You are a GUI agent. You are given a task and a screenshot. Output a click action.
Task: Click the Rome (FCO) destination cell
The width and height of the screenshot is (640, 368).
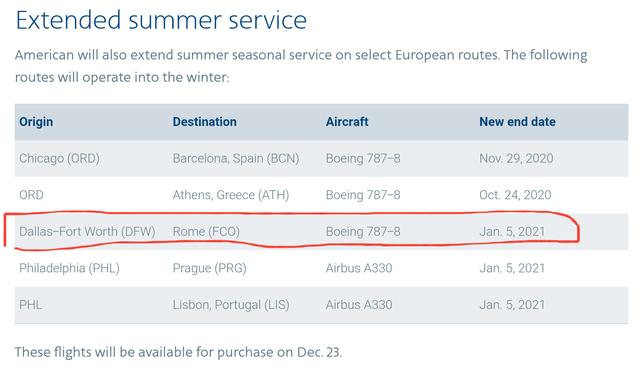pos(206,232)
